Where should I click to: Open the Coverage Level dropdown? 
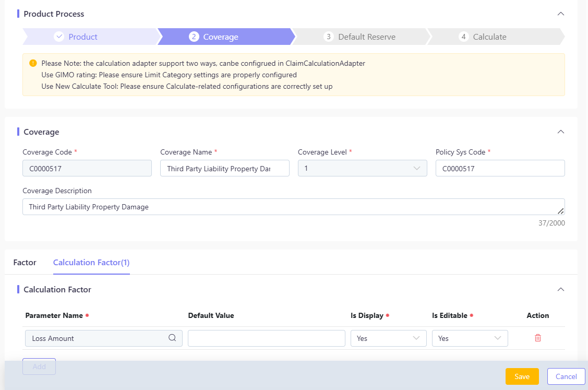pos(362,168)
